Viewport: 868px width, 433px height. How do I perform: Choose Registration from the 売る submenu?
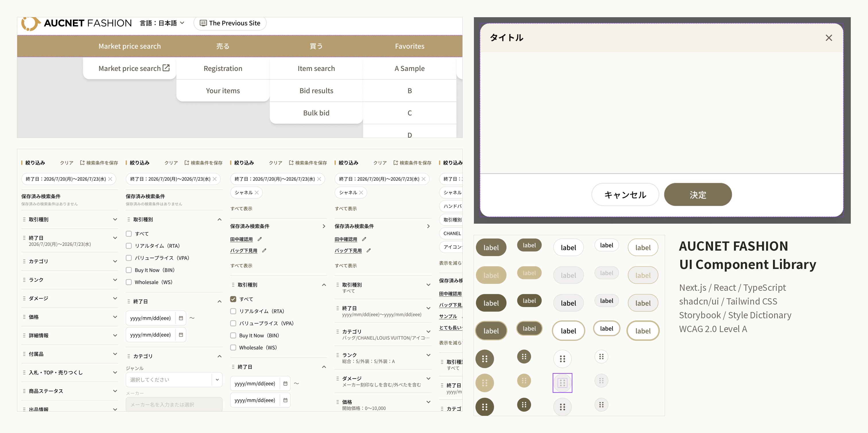[223, 68]
